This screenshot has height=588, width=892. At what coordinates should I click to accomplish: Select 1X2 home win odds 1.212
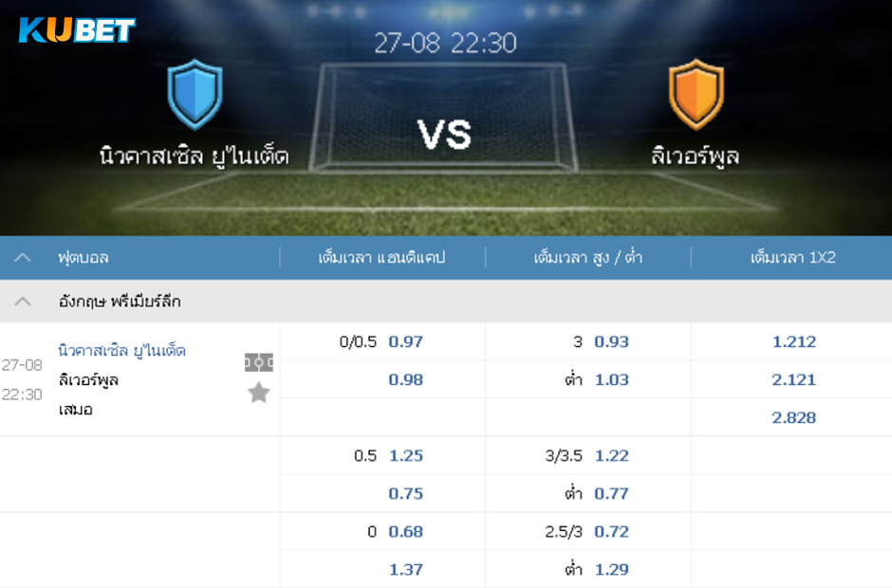(x=794, y=341)
